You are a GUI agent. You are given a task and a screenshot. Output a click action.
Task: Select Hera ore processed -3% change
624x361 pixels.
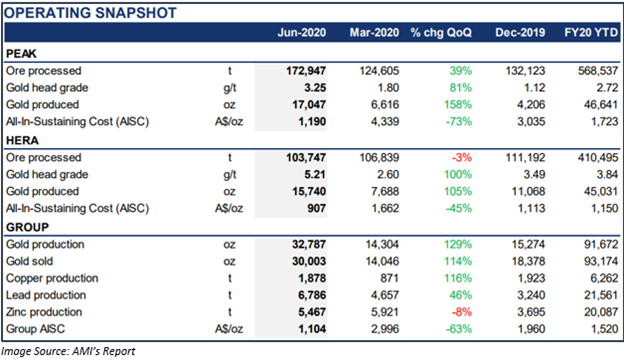(x=462, y=158)
